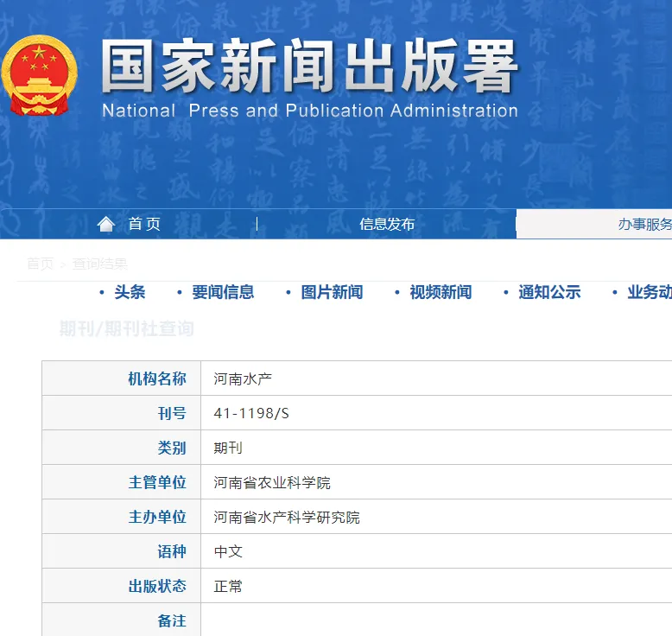Click the home house icon
This screenshot has width=672, height=636.
106,224
